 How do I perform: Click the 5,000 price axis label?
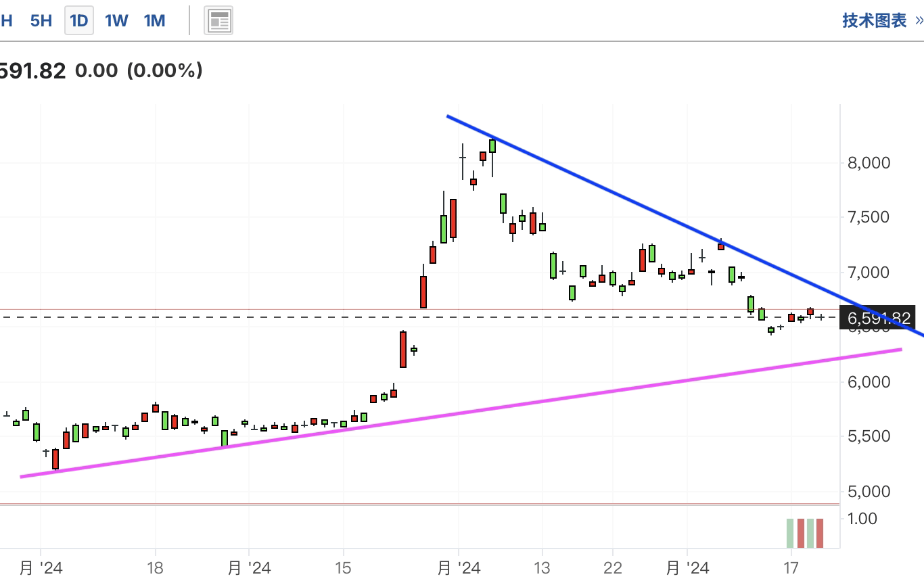click(869, 492)
